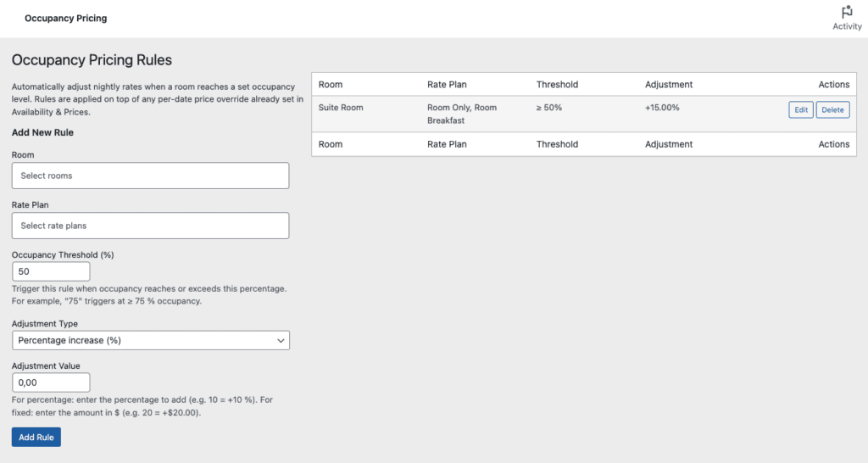Click the Actions table header column
Image resolution: width=868 pixels, height=463 pixels.
833,85
